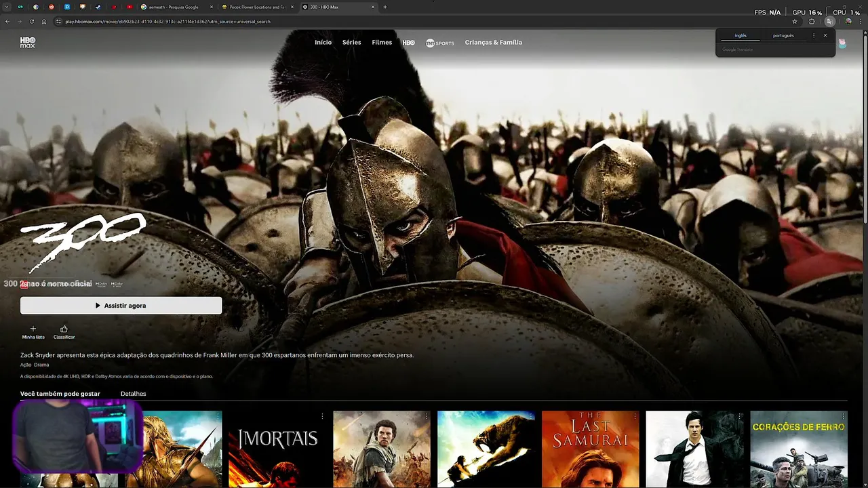Open a new browser tab
Viewport: 868px width, 488px height.
click(385, 7)
